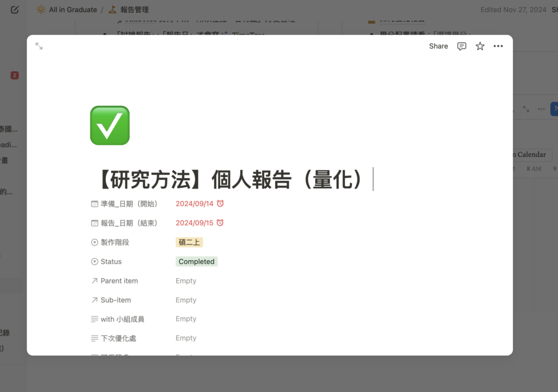Open the 碩二上 stage select tag
This screenshot has width=558, height=392.
(x=189, y=242)
